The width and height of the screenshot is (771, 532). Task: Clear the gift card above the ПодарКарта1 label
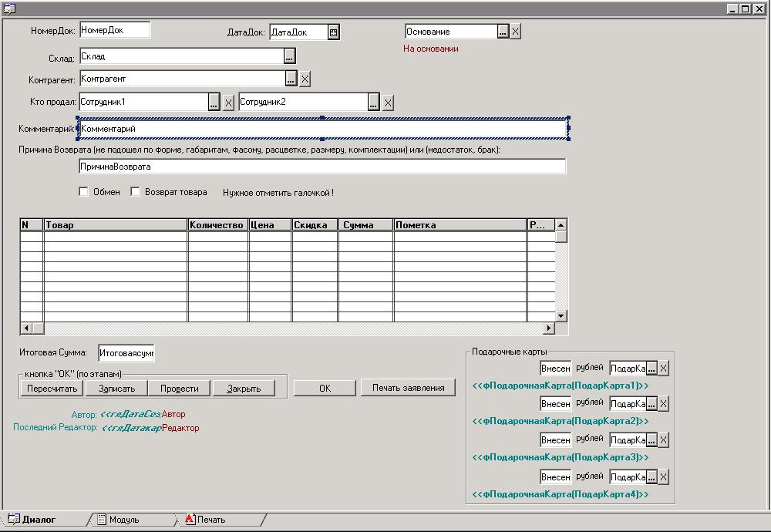click(663, 369)
